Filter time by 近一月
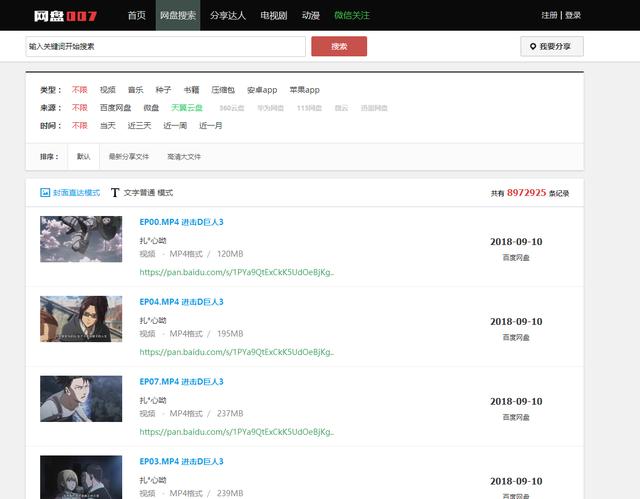Screen dimensions: 640x499 (x=211, y=126)
